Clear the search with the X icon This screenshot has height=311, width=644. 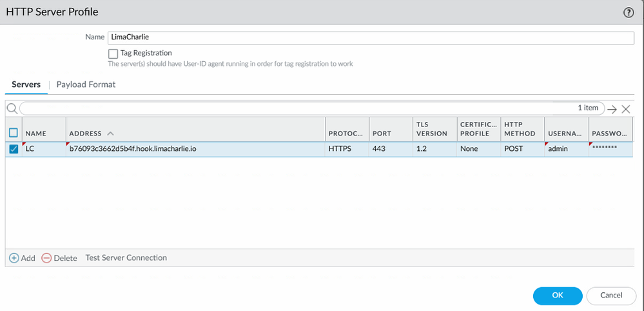click(x=625, y=109)
